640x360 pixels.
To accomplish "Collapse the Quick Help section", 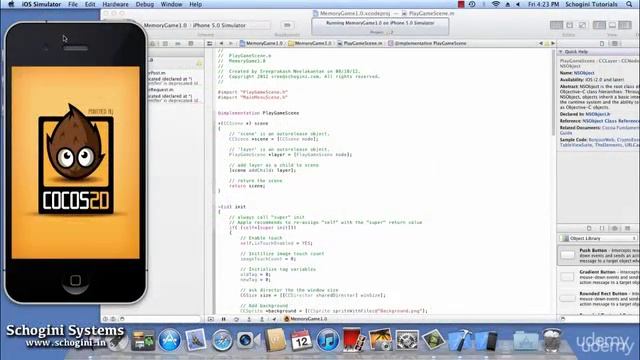I will pyautogui.click(x=561, y=52).
